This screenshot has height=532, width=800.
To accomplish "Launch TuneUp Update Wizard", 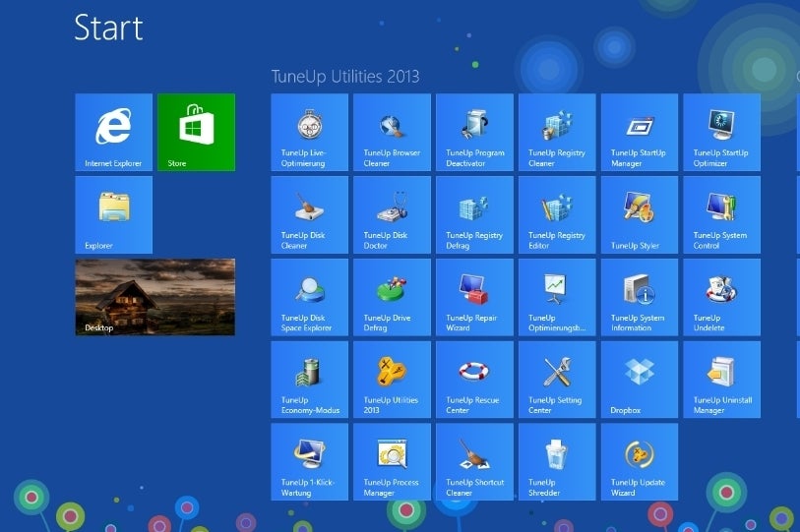I will coord(640,462).
